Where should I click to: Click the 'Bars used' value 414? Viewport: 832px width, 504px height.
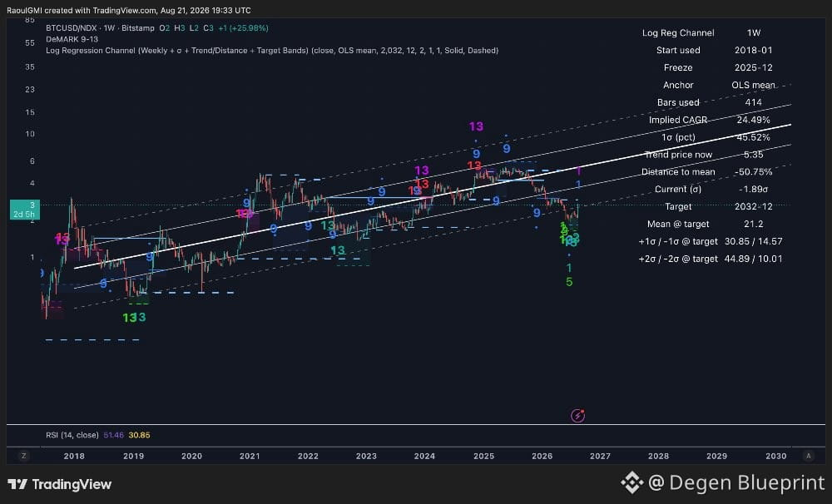coord(754,102)
